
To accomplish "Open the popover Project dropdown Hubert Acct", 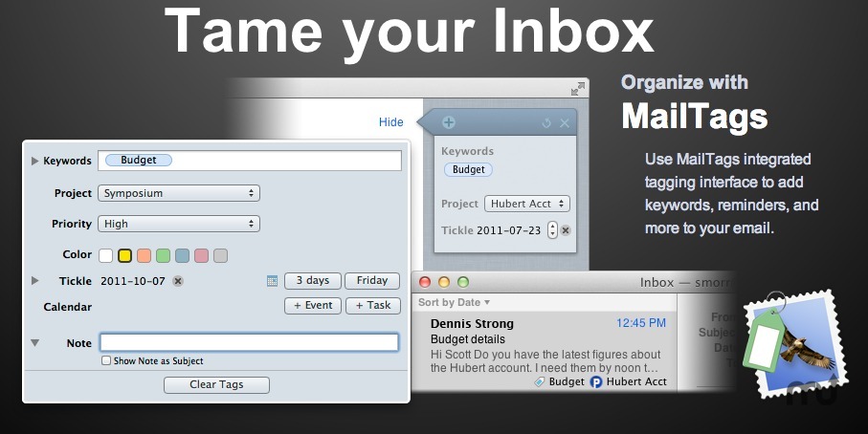I will (x=527, y=204).
